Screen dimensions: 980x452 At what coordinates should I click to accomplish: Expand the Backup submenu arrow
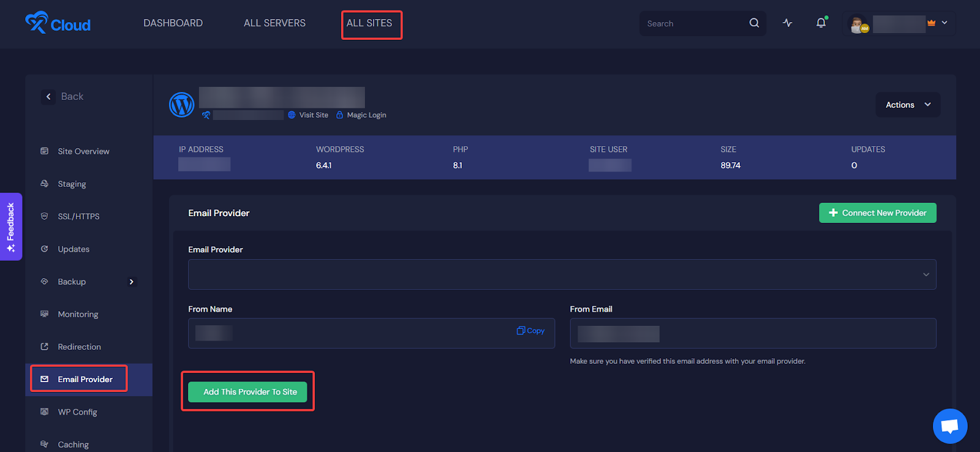pos(131,282)
